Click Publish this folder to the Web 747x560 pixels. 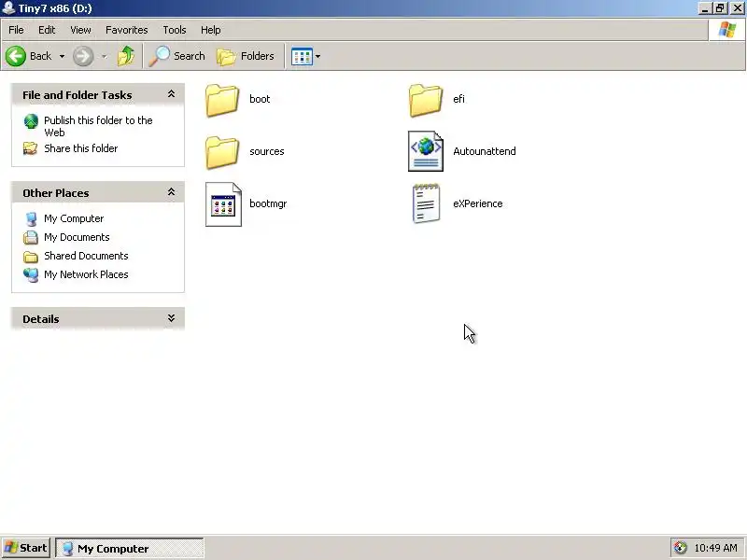98,126
